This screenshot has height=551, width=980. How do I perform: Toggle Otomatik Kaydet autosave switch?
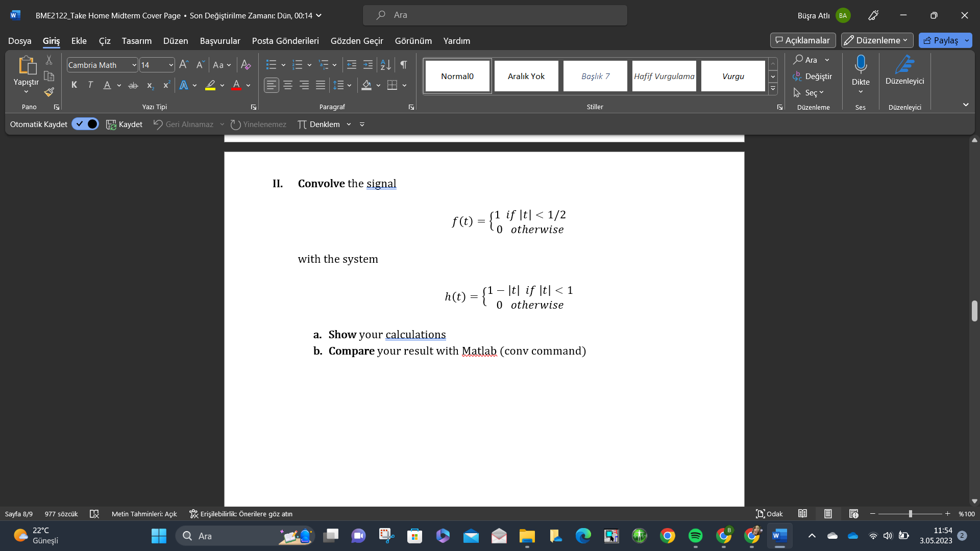click(x=85, y=124)
